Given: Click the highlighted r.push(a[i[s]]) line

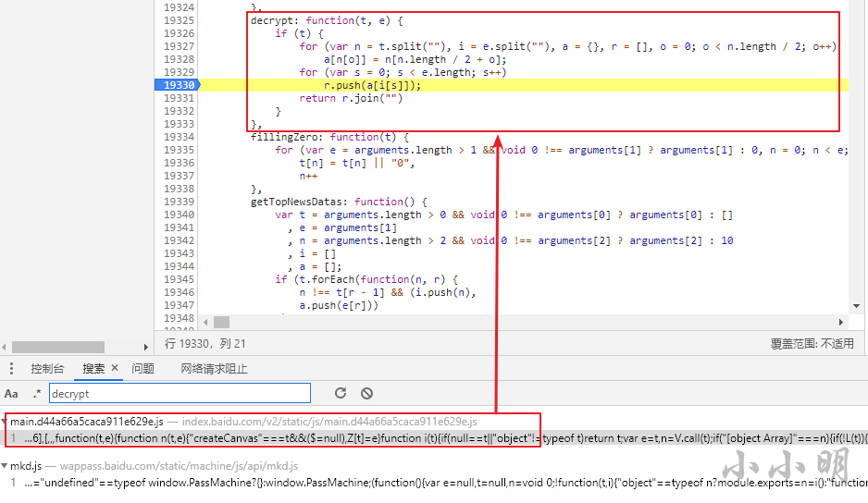Looking at the screenshot, I should [x=372, y=85].
